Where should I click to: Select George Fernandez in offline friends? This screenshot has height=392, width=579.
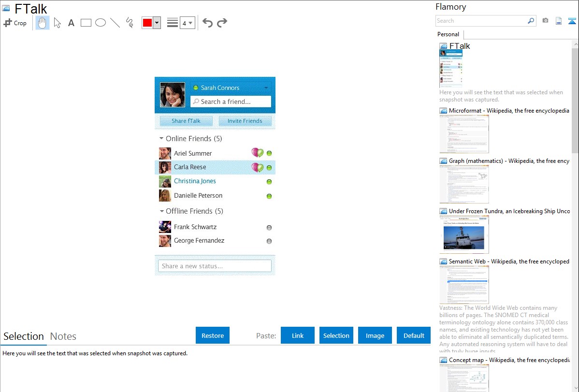tap(215, 241)
